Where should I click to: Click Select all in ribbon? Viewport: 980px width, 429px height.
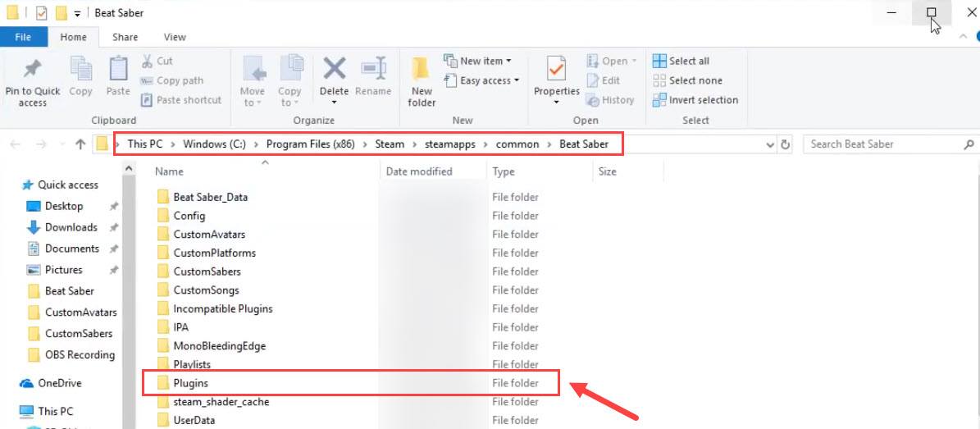point(681,61)
